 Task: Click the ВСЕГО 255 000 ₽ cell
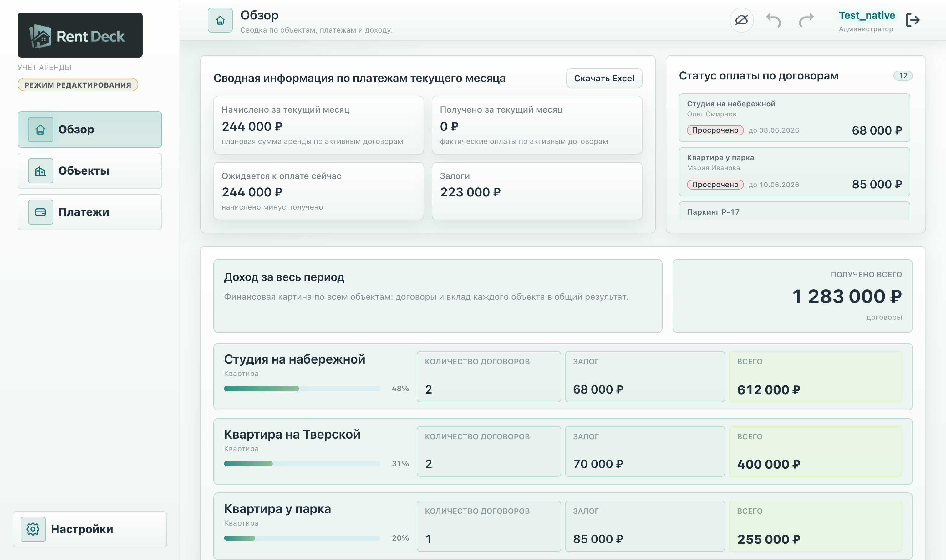[815, 526]
